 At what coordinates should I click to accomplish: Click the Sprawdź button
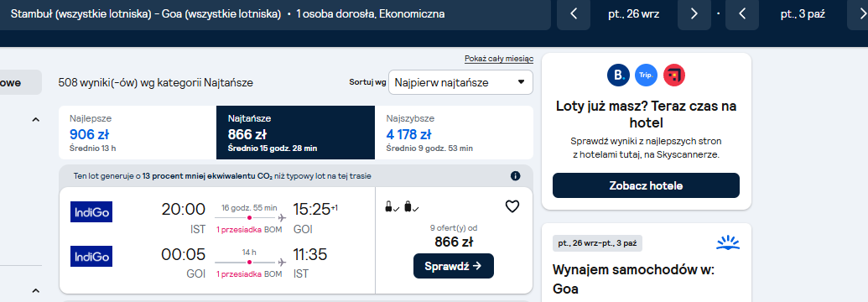coord(454,266)
